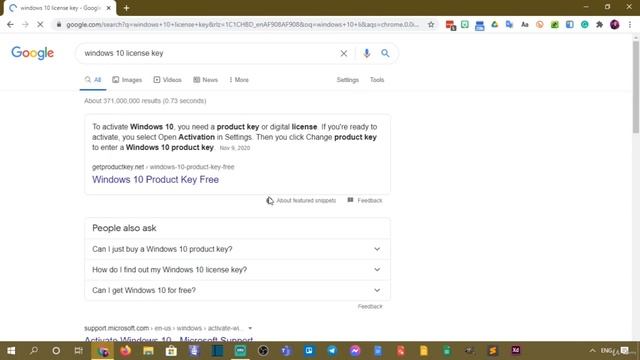Select the All results tab
Screen dimensions: 640x360
pos(93,80)
